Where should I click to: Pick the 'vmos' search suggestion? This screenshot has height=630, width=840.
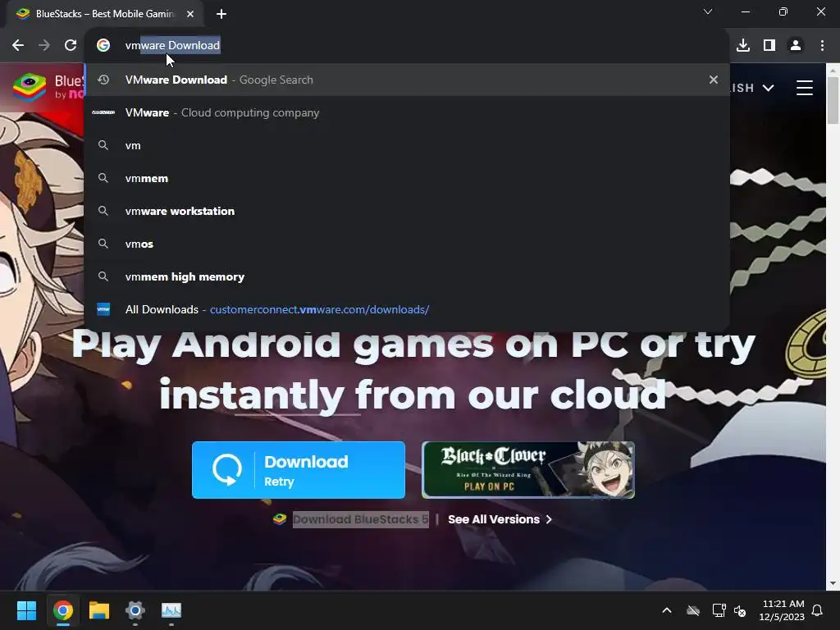tap(407, 244)
